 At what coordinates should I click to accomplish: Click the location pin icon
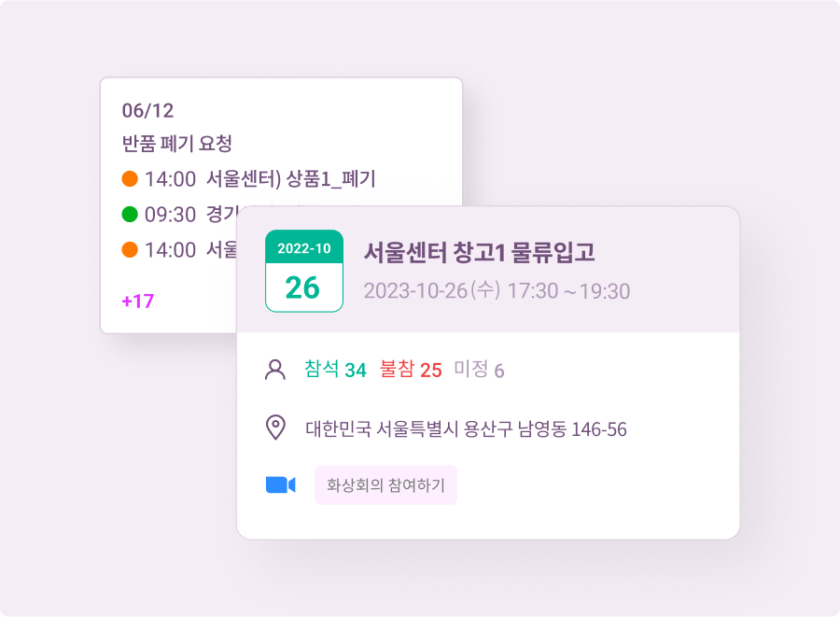[x=275, y=428]
